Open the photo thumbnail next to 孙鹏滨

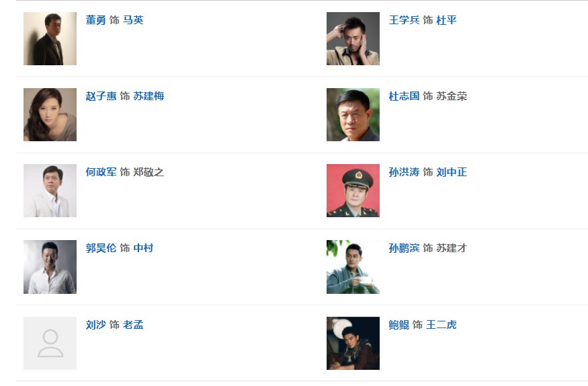[x=353, y=266]
